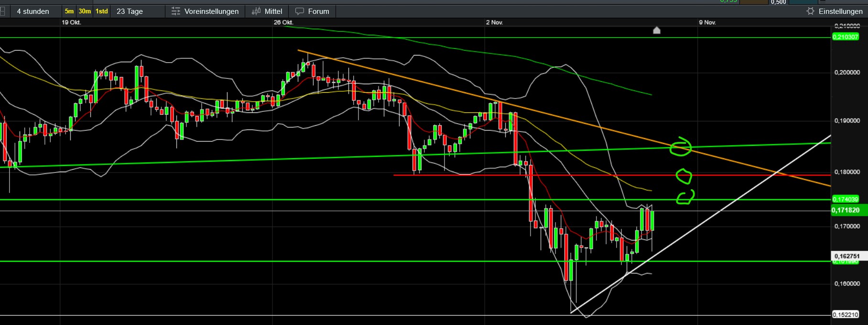Open the 23 Tage range dropdown
868x325 pixels.
click(x=130, y=11)
